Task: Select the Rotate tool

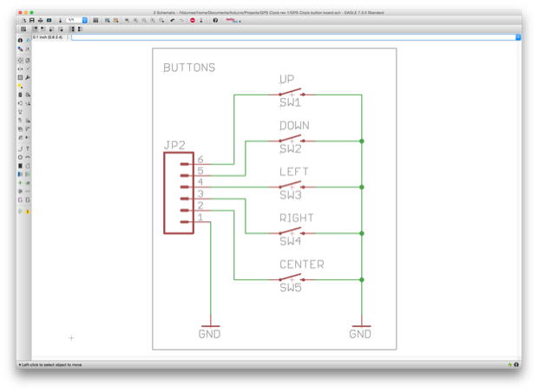Action: tap(28, 69)
